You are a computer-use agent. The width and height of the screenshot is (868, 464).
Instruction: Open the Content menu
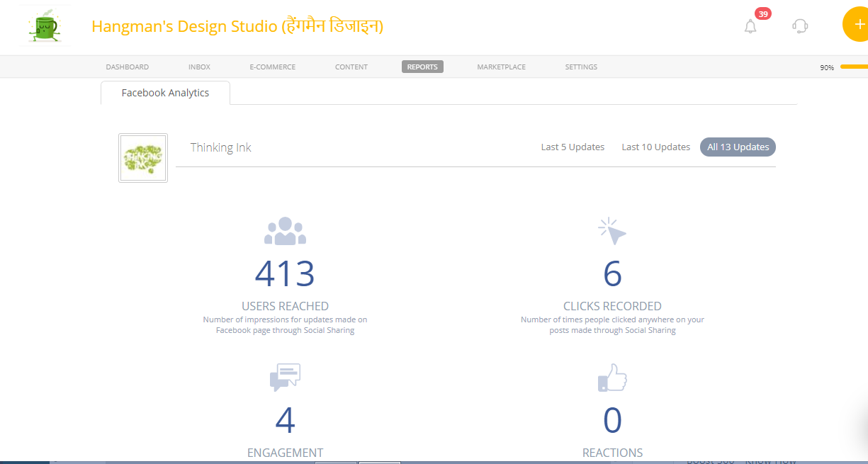tap(351, 67)
